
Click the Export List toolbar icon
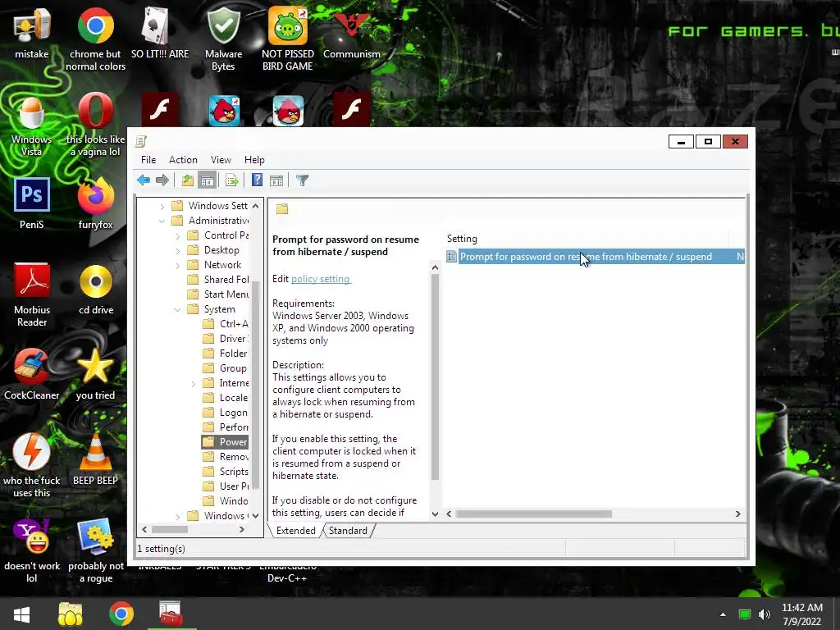(232, 180)
